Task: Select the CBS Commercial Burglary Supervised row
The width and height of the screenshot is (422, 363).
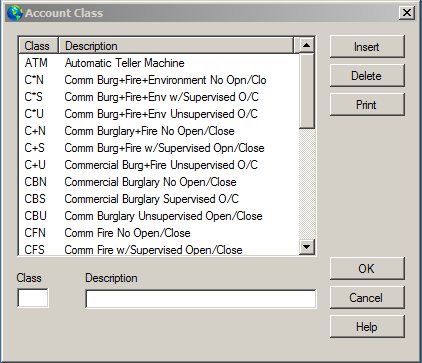Action: coord(159,199)
